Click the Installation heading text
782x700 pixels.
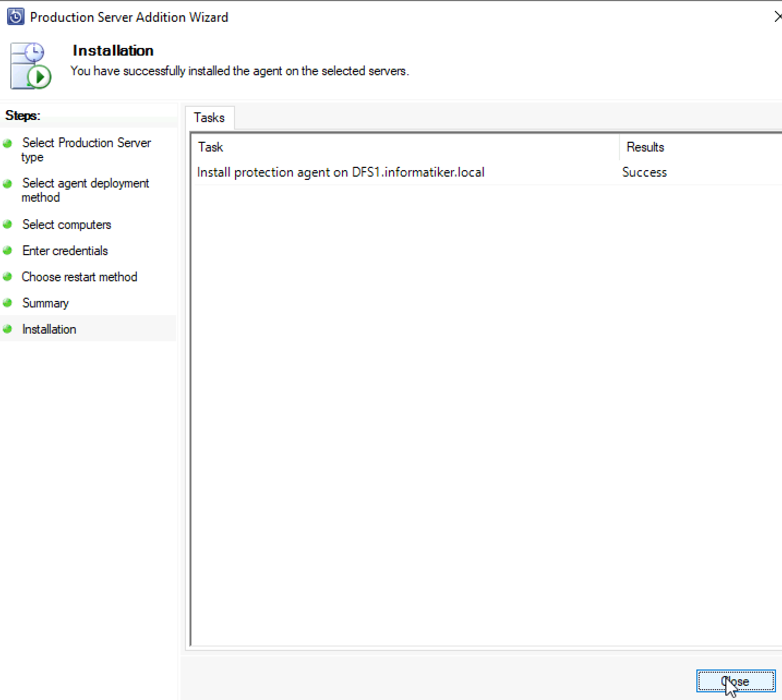tap(113, 51)
